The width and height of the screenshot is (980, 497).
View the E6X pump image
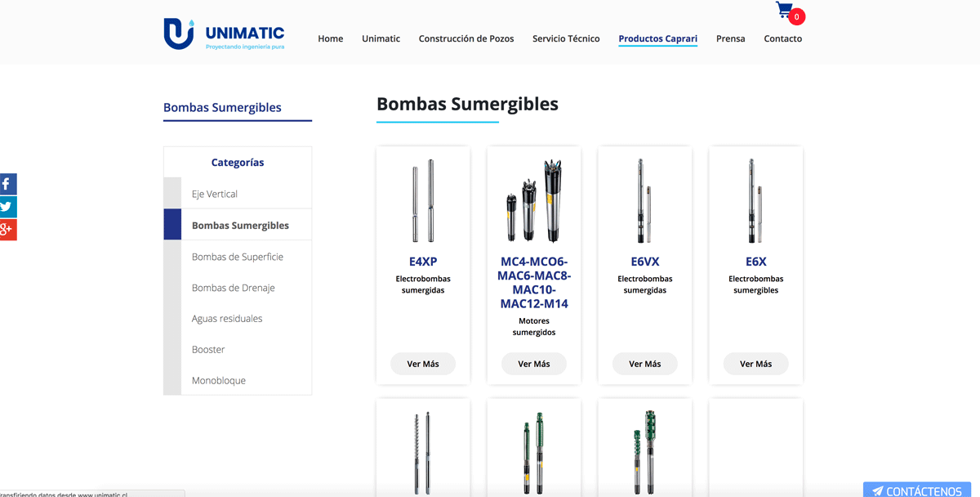coord(756,200)
